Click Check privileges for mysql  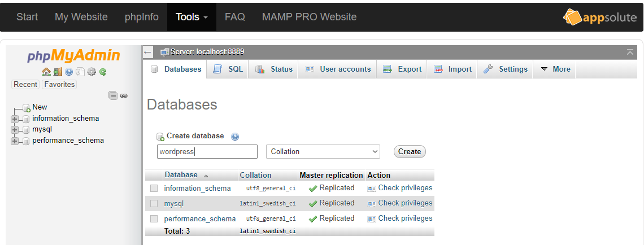click(405, 203)
